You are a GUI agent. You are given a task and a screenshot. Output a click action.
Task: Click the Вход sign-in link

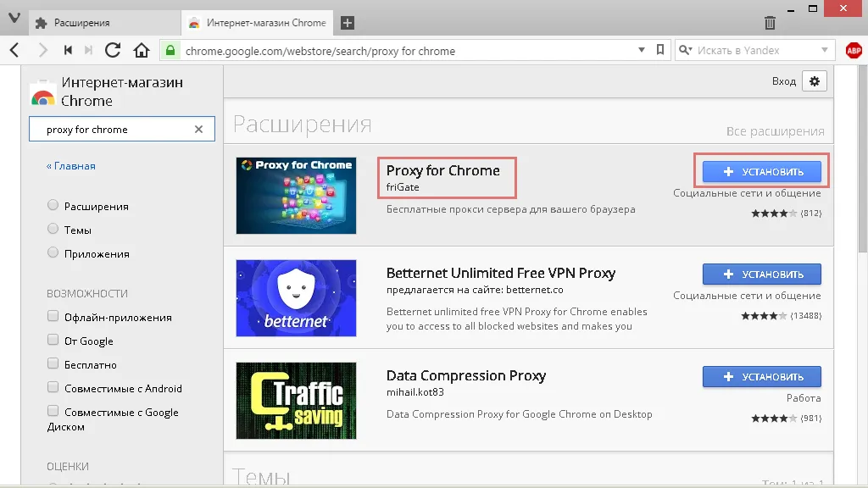point(784,81)
